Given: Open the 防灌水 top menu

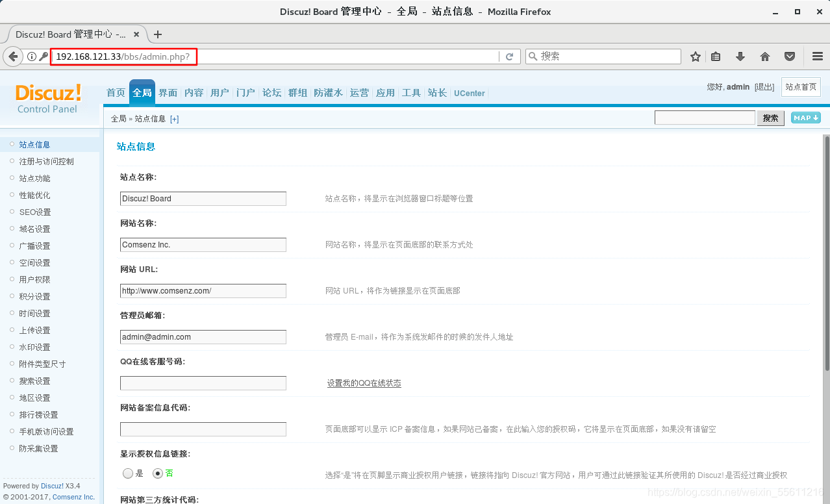Looking at the screenshot, I should click(329, 93).
